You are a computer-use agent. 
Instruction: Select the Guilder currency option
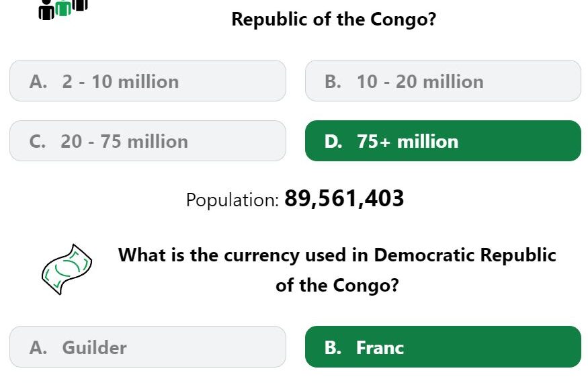[148, 347]
